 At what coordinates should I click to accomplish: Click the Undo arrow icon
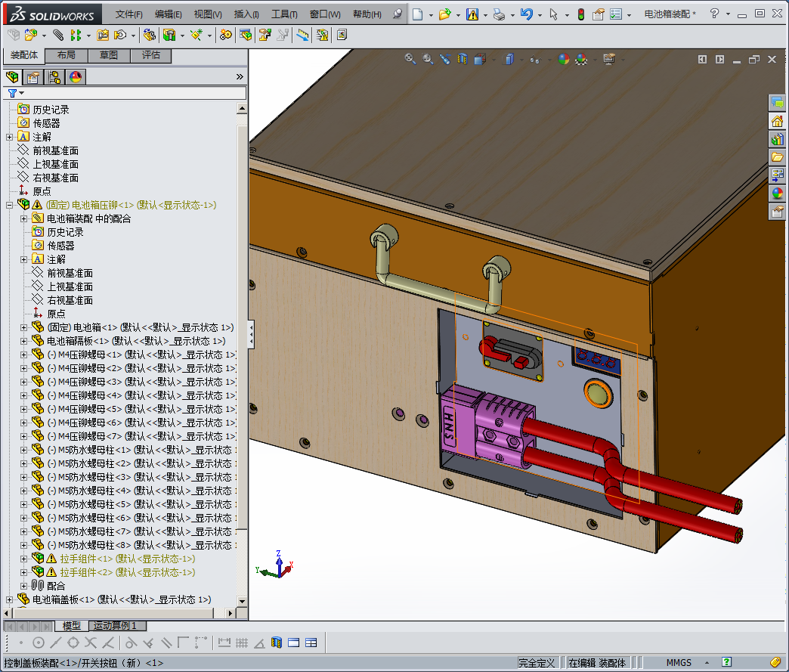[526, 14]
